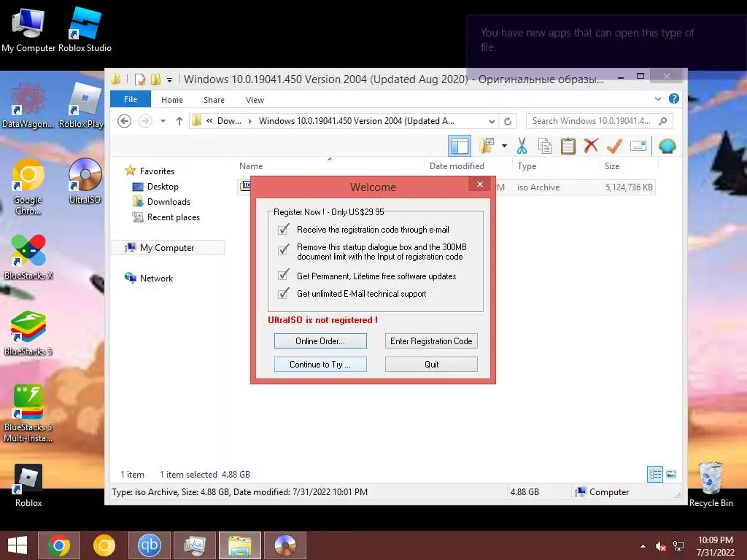
Task: Click the Quit button in Welcome dialog
Action: coord(431,365)
